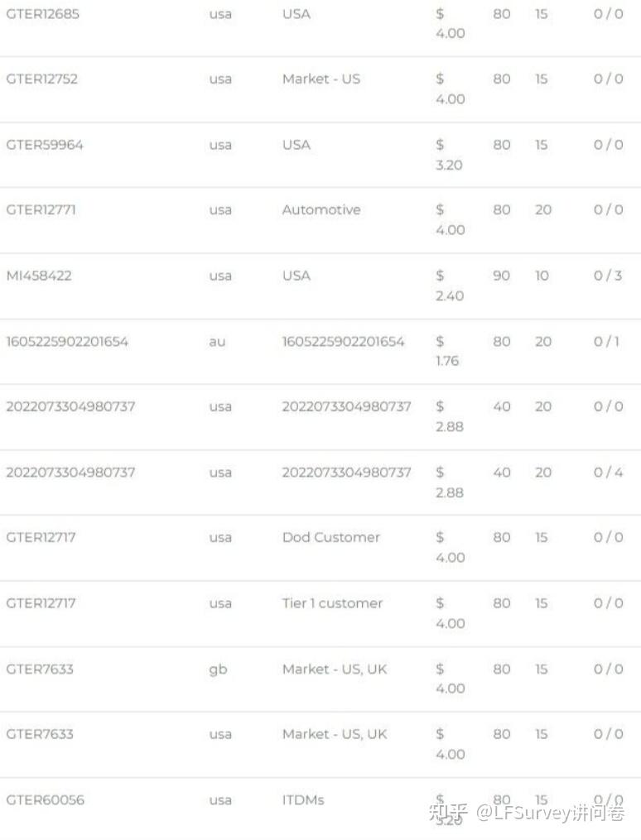This screenshot has height=840, width=641.
Task: Click the 0/3 quota count
Action: 608,276
